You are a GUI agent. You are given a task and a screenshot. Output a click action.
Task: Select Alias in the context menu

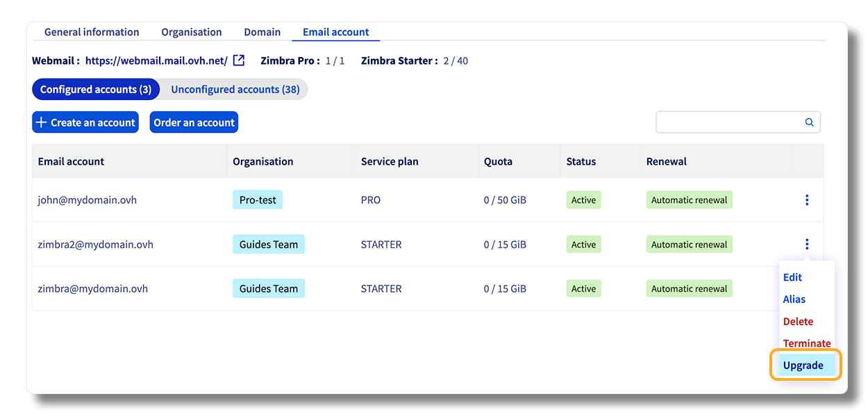coord(794,300)
